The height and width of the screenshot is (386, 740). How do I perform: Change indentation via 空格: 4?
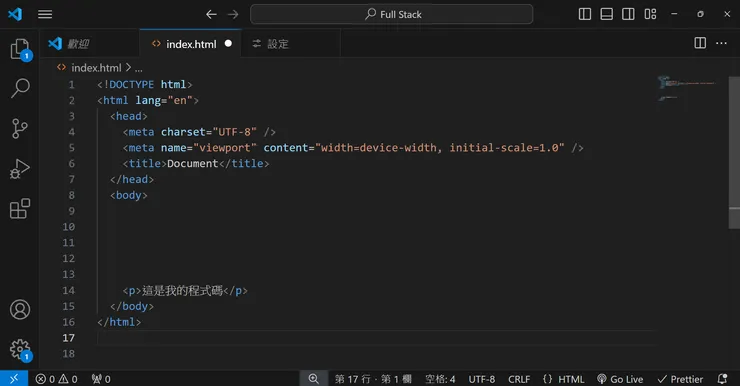tap(440, 379)
